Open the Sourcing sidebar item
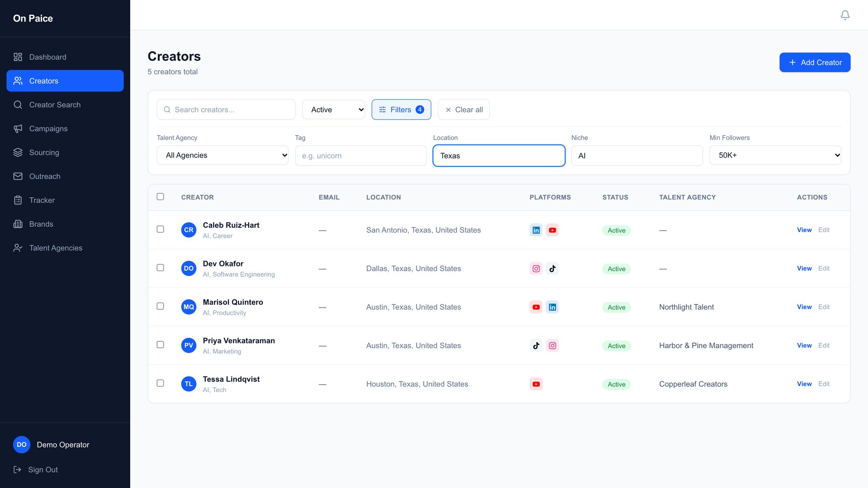 pos(65,152)
